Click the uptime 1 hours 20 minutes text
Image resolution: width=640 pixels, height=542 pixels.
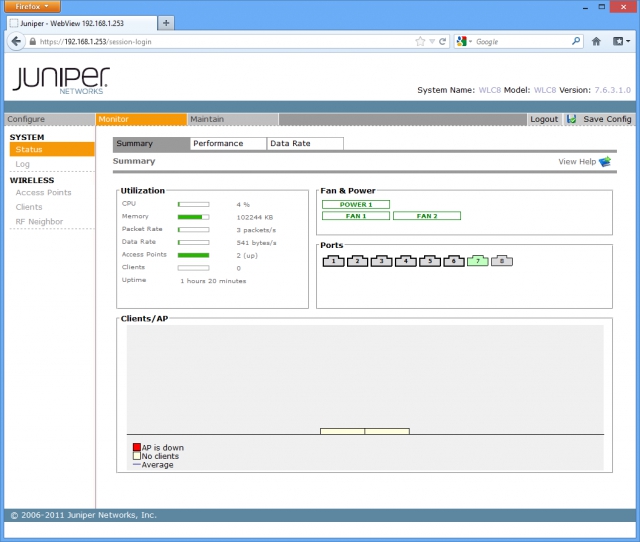pos(213,281)
